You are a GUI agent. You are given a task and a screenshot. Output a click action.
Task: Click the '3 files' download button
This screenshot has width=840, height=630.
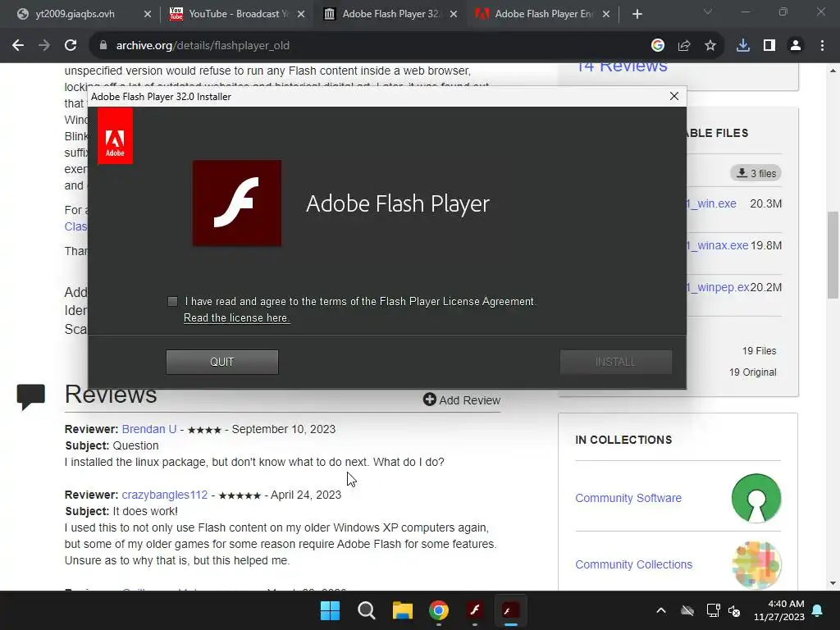tap(756, 173)
